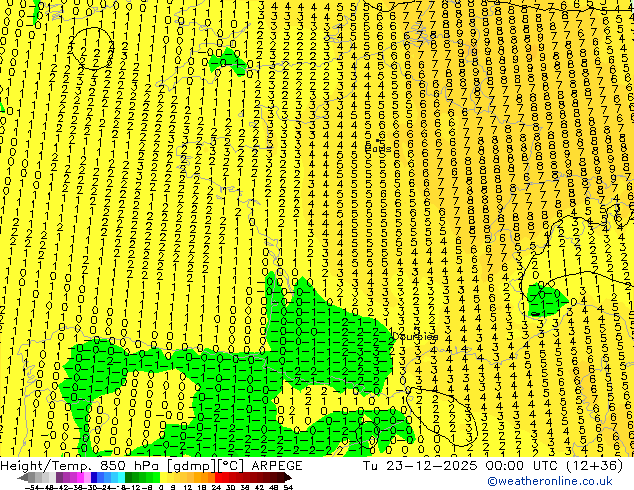Image resolution: width=634 pixels, height=490 pixels.
Task: Click the '00:00 UTC' valid time
Action: click(x=524, y=466)
